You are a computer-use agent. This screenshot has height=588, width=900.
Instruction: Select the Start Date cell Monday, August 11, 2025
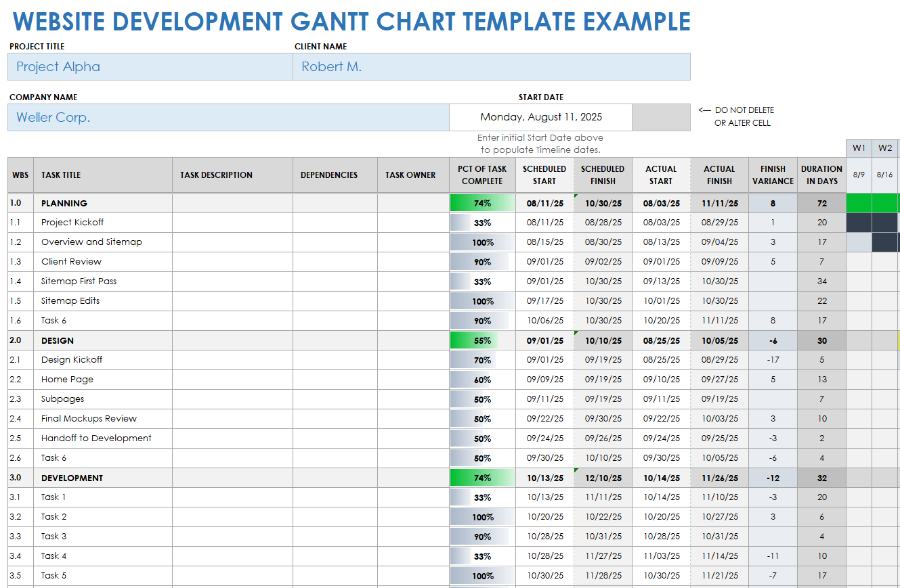click(540, 118)
